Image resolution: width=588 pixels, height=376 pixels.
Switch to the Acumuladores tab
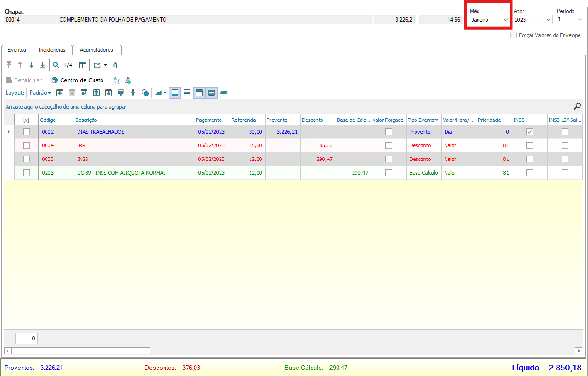coord(96,49)
